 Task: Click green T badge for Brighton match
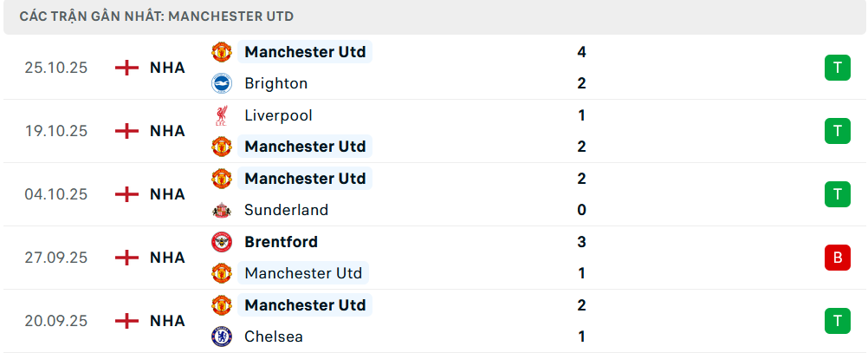(837, 68)
